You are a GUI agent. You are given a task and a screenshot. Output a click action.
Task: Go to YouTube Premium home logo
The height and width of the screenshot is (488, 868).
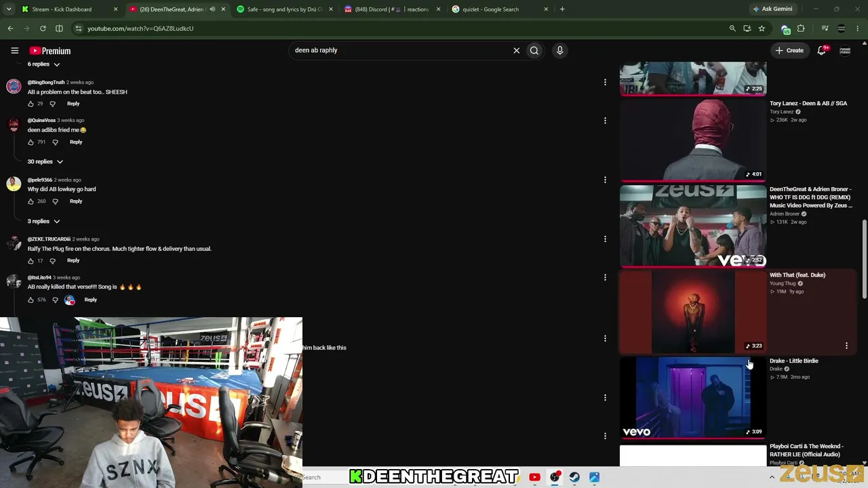(50, 51)
